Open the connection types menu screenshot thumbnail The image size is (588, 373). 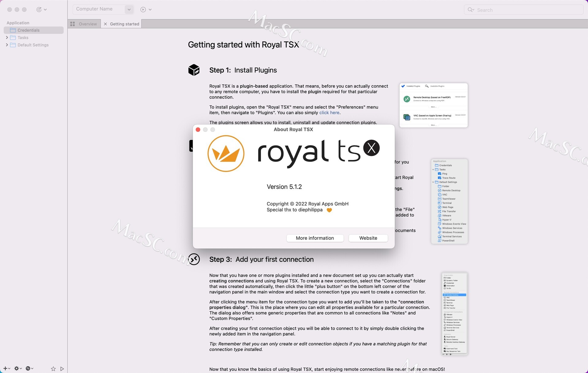tap(454, 314)
